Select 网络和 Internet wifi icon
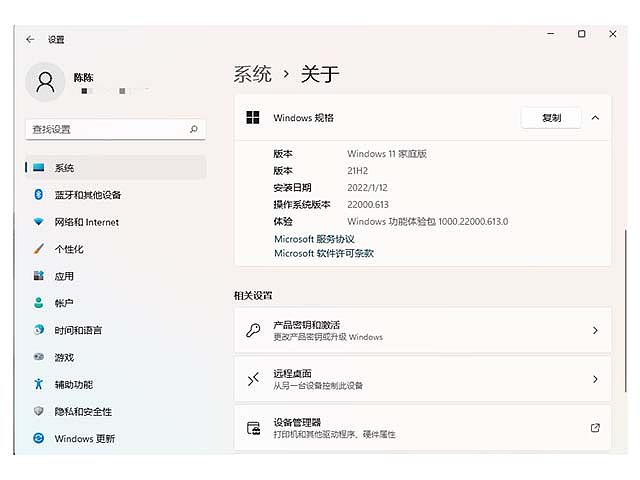Viewport: 640px width, 480px height. coord(39,222)
